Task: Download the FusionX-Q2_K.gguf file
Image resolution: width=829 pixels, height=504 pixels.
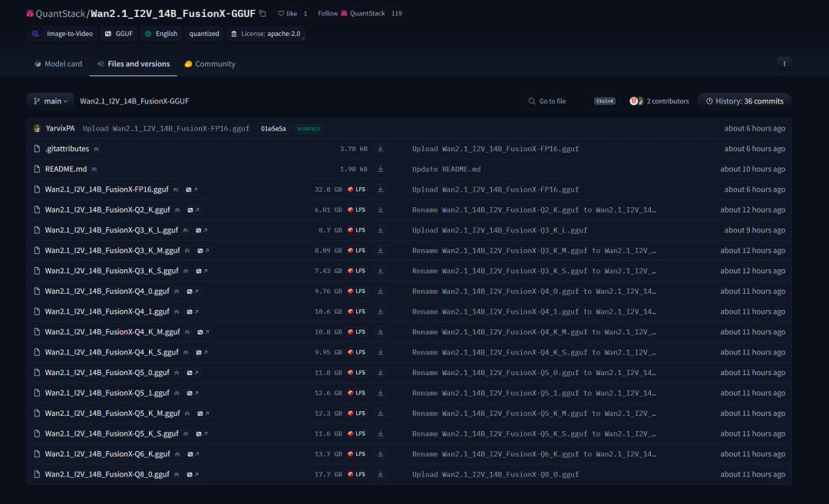Action: tap(380, 209)
